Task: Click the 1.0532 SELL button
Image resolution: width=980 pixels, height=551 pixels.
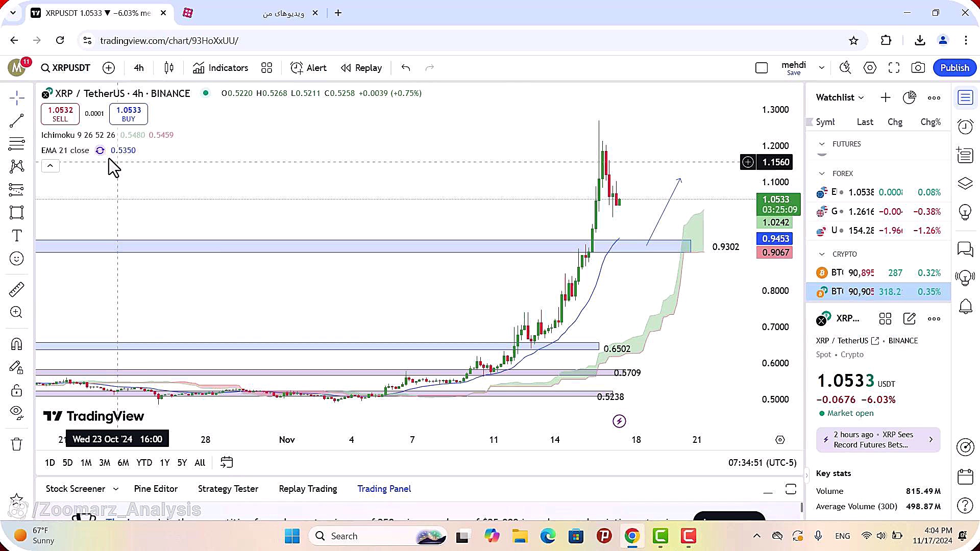Action: (60, 114)
